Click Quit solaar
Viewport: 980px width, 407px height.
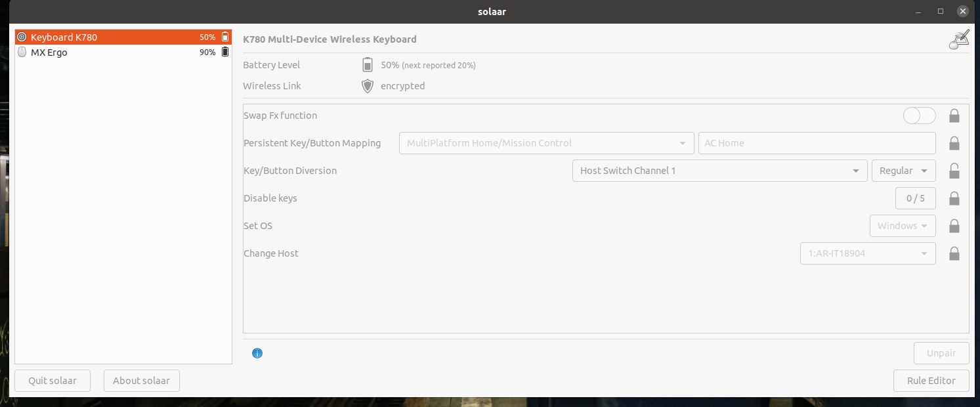(x=52, y=381)
